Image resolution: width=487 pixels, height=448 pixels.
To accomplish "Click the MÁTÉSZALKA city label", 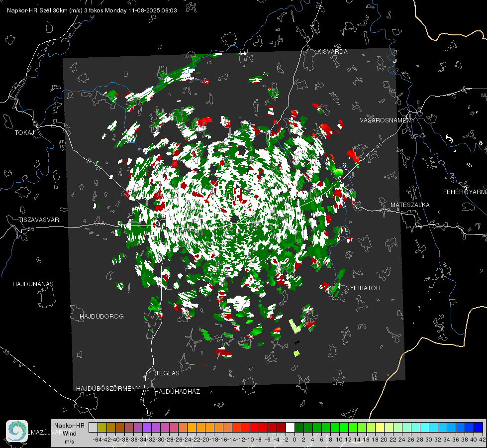I will coord(410,205).
